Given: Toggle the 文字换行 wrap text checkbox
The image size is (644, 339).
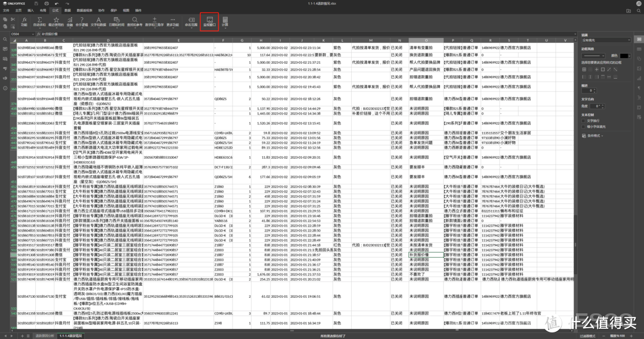Looking at the screenshot, I should coord(583,121).
